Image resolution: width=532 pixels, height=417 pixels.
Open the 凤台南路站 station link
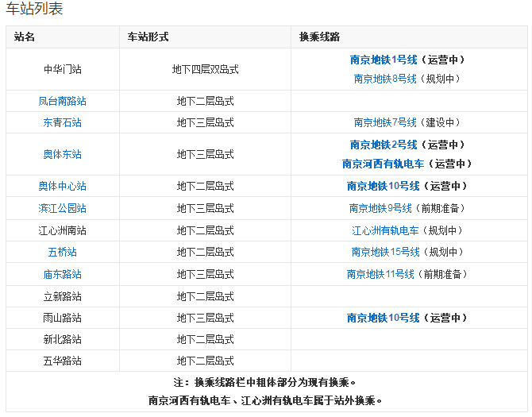(x=63, y=101)
